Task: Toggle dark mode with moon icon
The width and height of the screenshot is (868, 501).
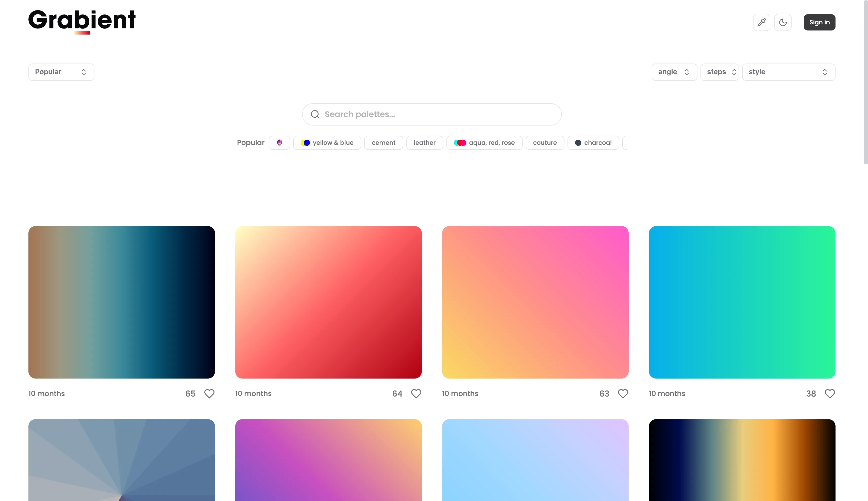Action: coord(783,22)
